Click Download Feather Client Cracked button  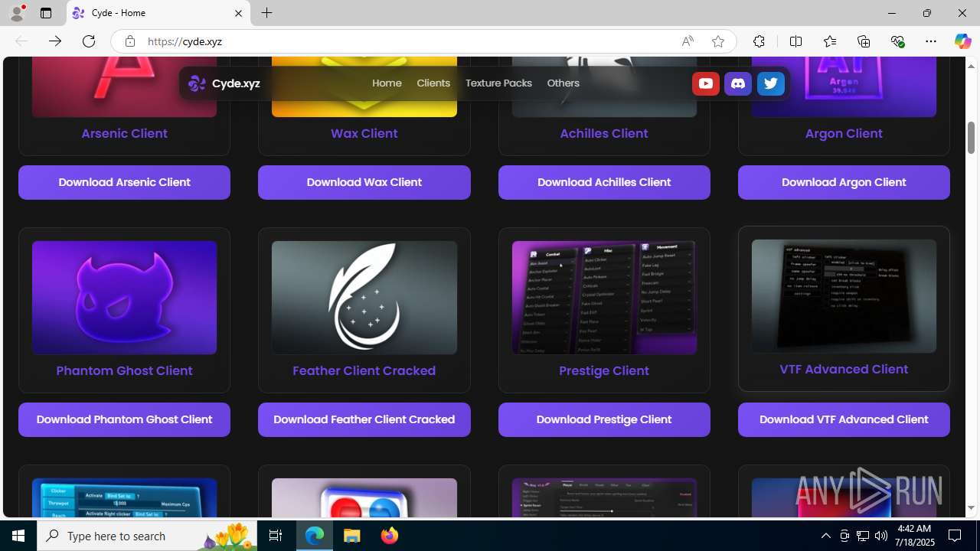point(364,419)
